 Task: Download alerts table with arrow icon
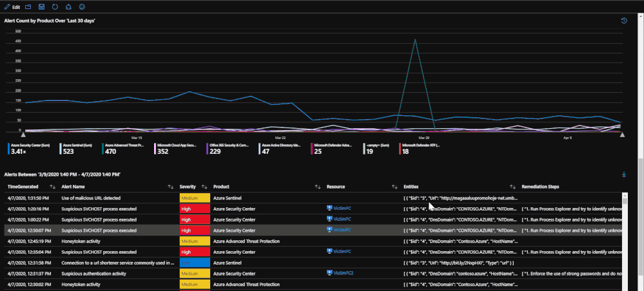pos(624,174)
